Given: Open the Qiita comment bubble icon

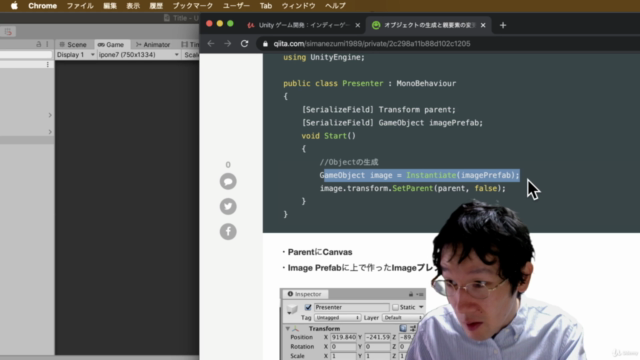Looking at the screenshot, I should [228, 181].
